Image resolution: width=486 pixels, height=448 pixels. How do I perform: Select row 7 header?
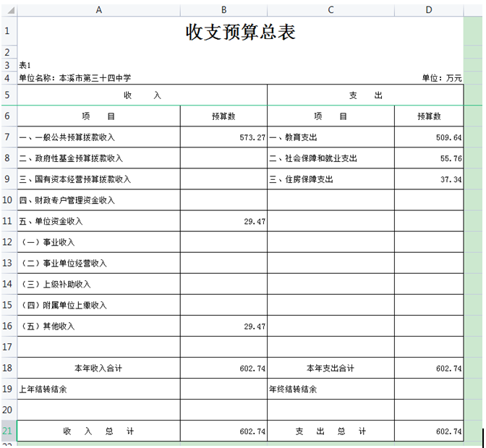7,137
